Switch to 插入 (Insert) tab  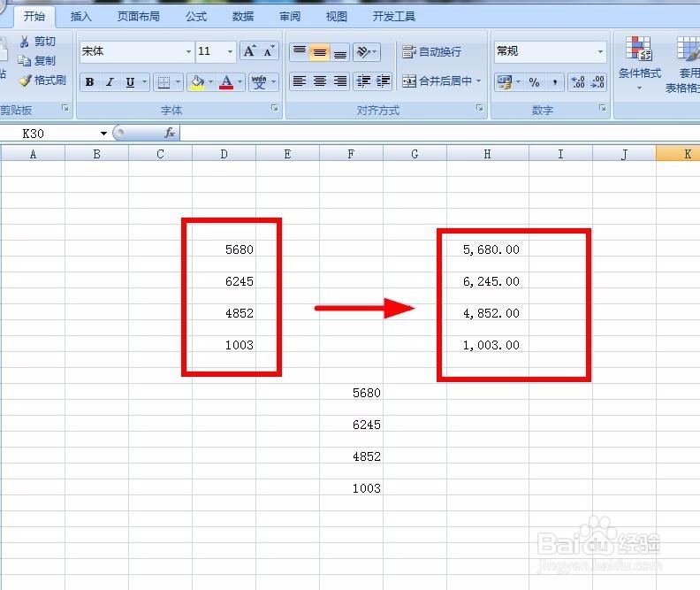80,17
